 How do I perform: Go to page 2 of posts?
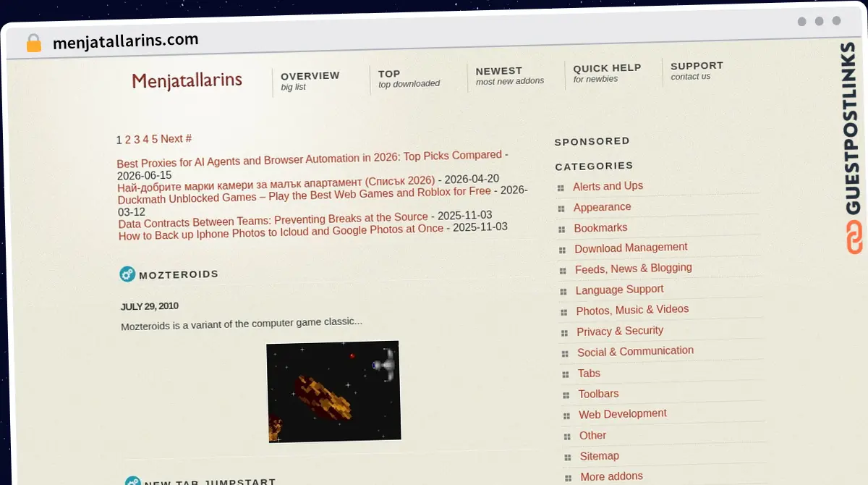pos(128,140)
